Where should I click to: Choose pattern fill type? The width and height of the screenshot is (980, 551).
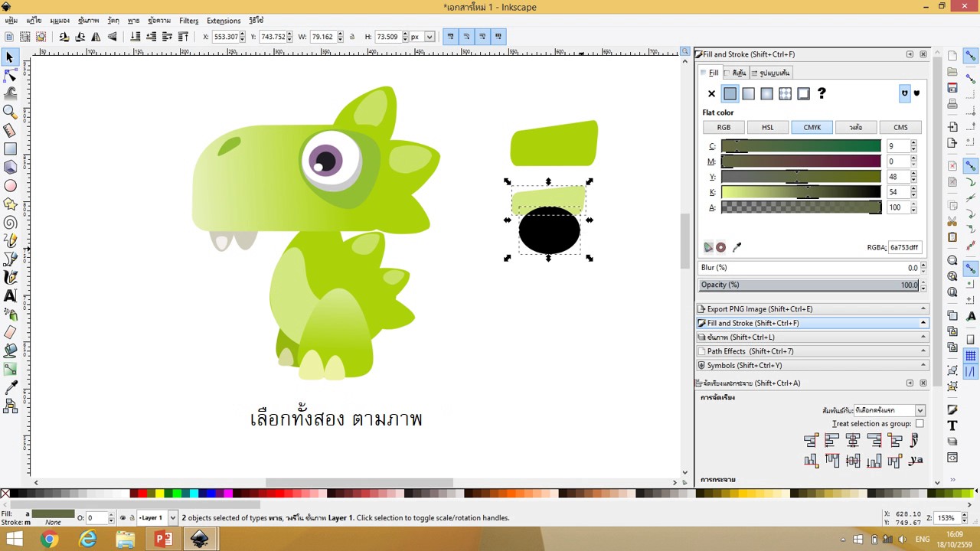pyautogui.click(x=785, y=93)
